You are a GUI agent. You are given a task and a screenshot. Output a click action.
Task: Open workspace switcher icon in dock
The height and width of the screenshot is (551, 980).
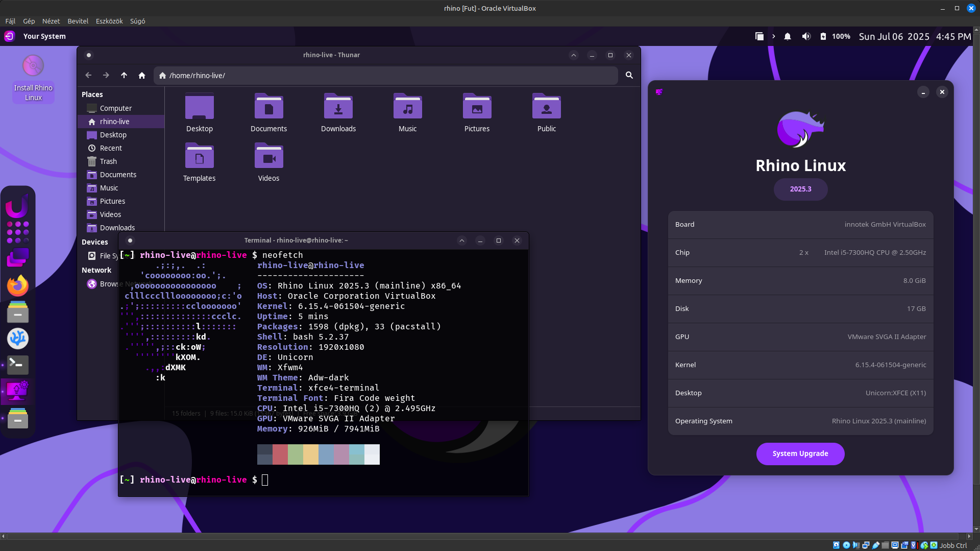[18, 258]
